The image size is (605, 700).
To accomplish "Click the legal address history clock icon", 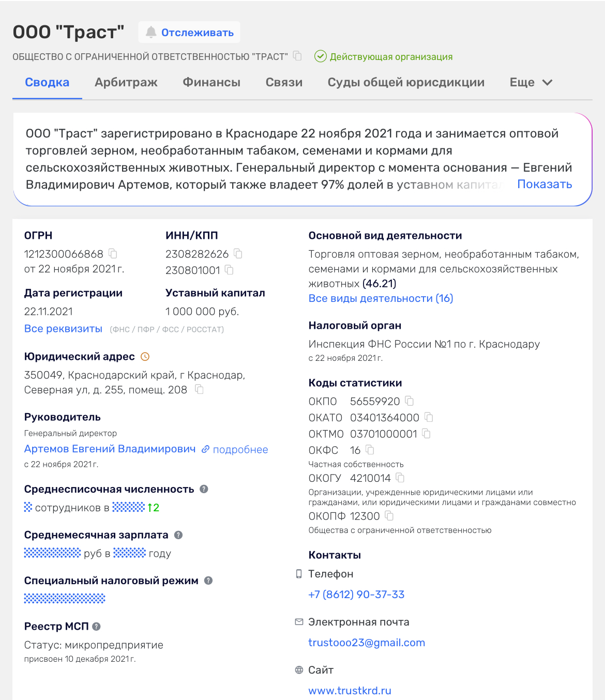I will coord(145,357).
